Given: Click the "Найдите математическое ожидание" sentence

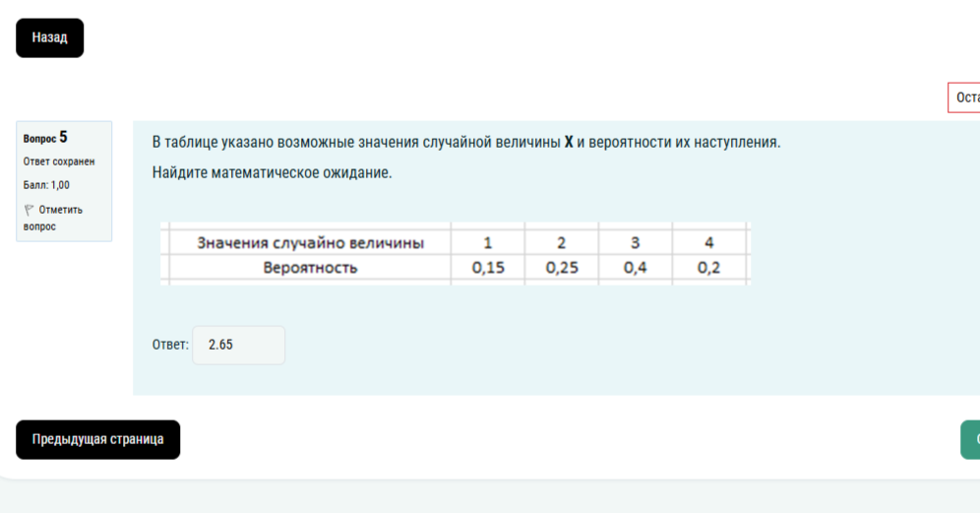Looking at the screenshot, I should point(272,172).
